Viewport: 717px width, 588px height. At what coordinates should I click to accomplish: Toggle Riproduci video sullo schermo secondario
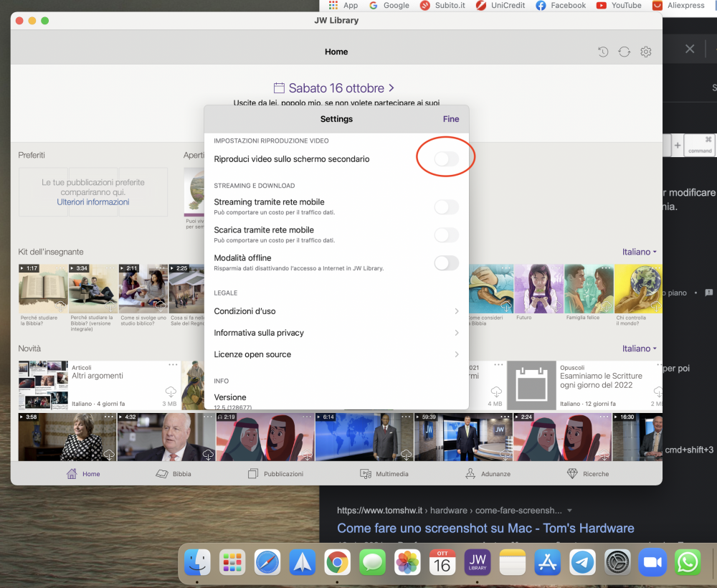tap(446, 159)
